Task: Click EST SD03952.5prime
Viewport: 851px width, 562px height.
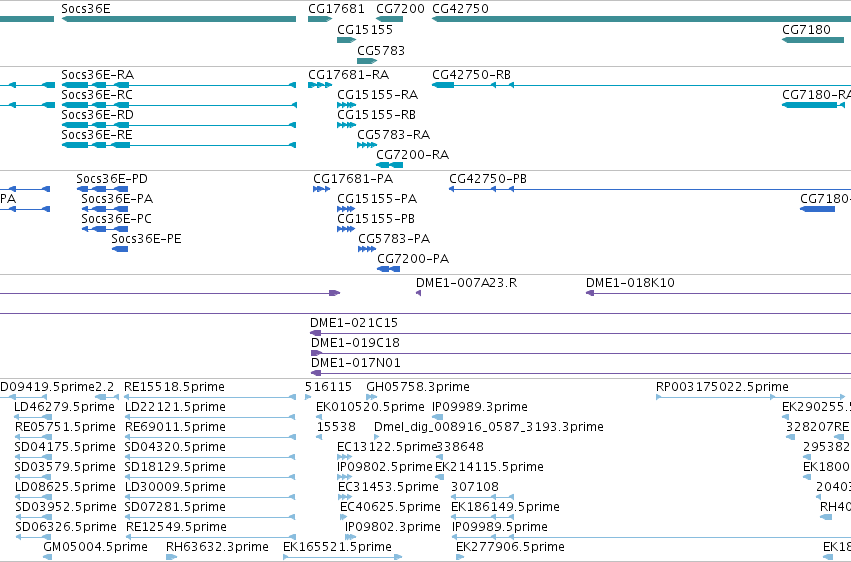Action: [66, 508]
